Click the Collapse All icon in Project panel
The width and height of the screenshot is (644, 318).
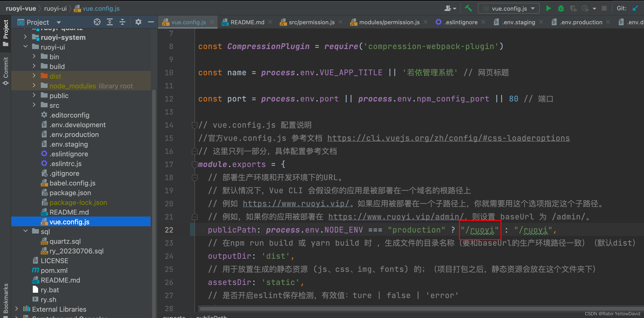pyautogui.click(x=122, y=22)
